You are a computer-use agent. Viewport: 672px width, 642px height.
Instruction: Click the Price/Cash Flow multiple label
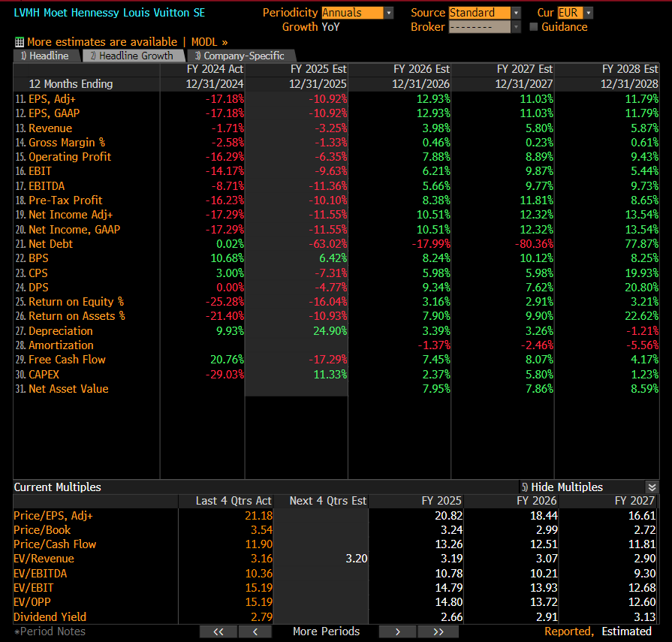(55, 544)
